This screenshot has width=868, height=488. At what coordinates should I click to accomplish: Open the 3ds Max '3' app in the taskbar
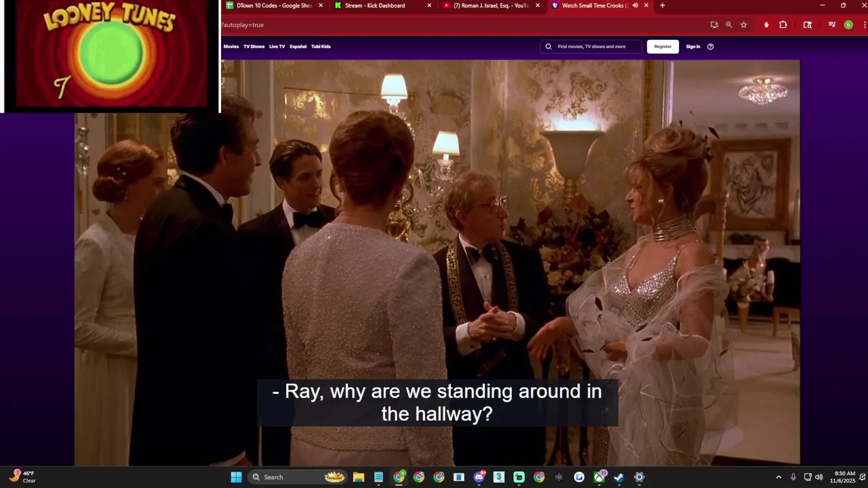[498, 477]
